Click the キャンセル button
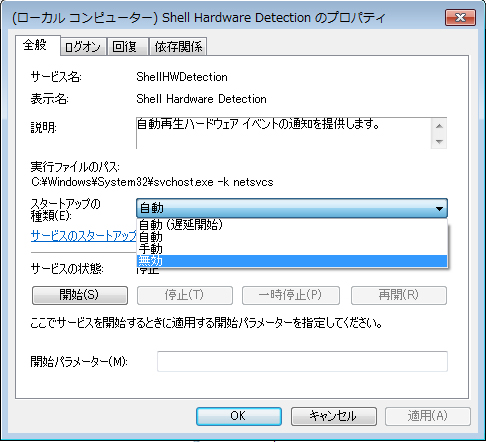Viewport: 486px width, 442px height. tap(334, 416)
